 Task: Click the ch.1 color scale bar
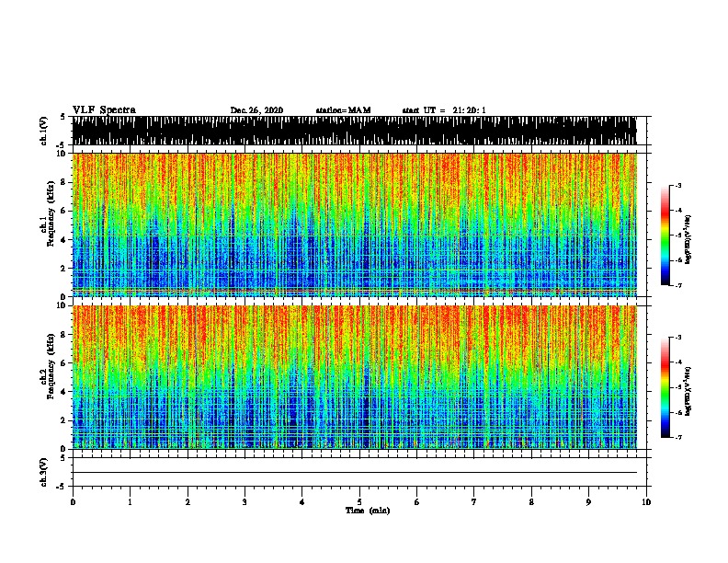[665, 236]
